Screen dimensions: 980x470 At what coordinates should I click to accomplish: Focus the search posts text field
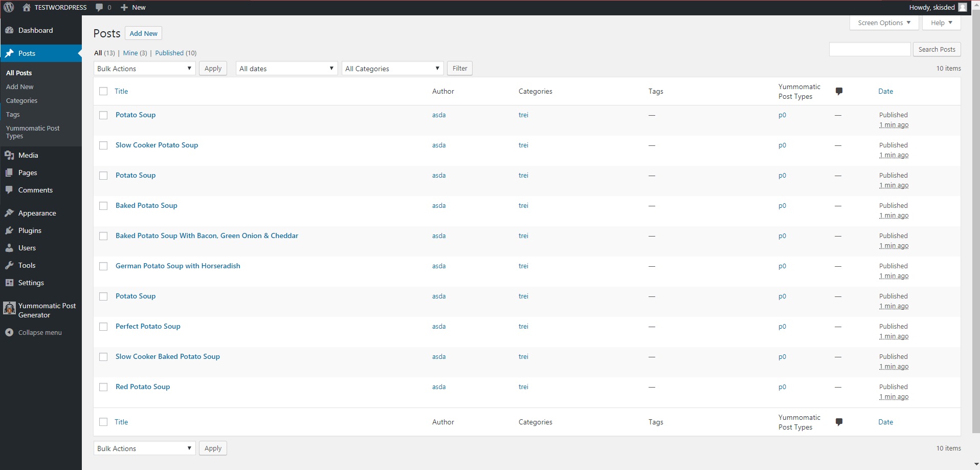(870, 49)
